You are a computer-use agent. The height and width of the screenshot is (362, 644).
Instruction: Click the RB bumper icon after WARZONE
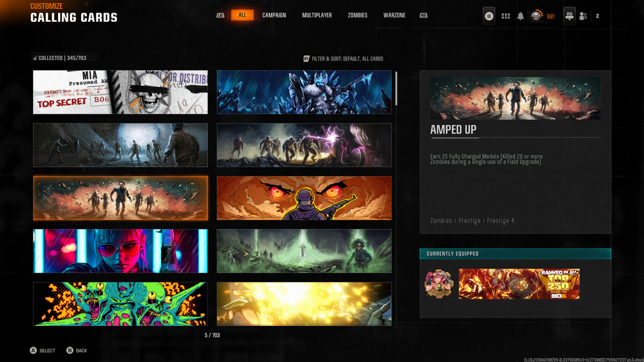pos(424,16)
